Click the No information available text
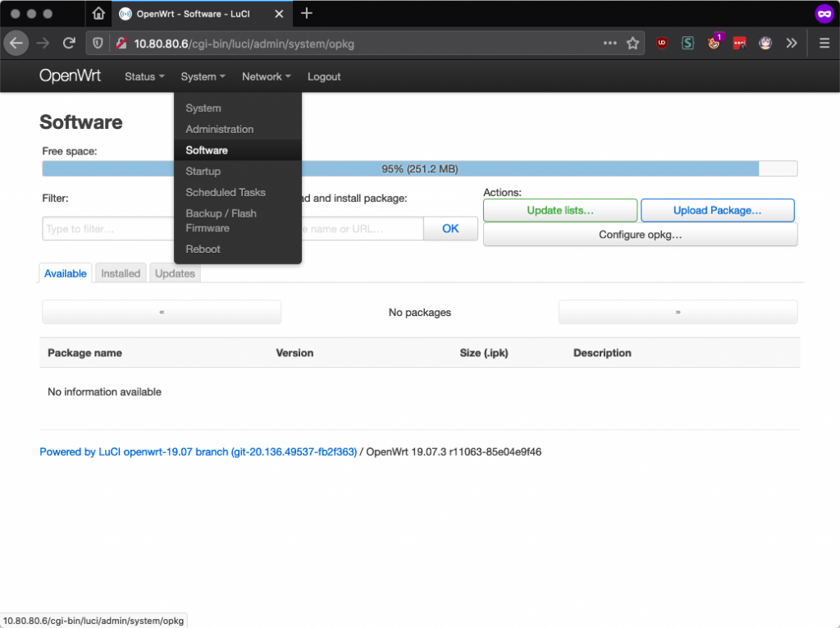This screenshot has width=840, height=628. [104, 392]
